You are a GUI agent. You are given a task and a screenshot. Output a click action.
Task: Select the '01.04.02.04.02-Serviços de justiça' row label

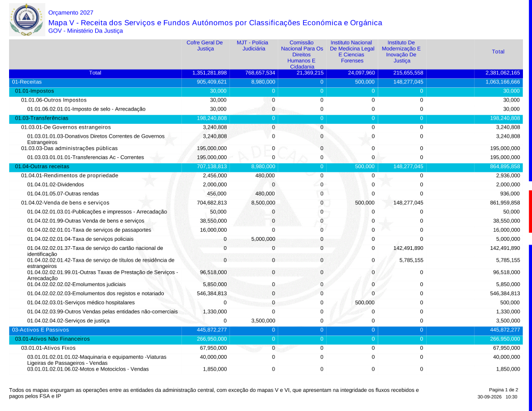pyautogui.click(x=68, y=321)
